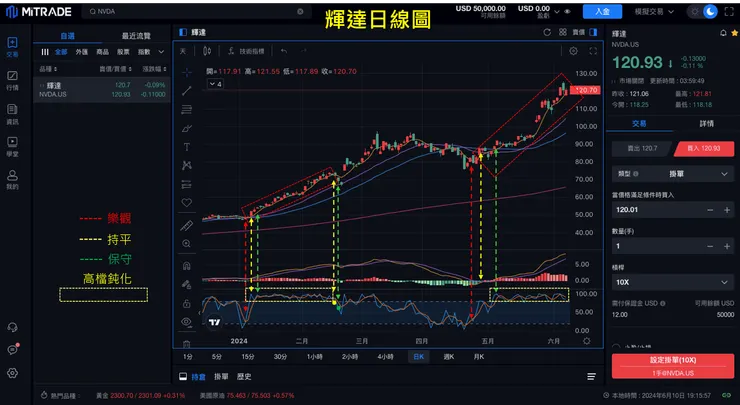Click 買入 120.93 buy button
Image resolution: width=740 pixels, height=405 pixels.
(x=704, y=149)
